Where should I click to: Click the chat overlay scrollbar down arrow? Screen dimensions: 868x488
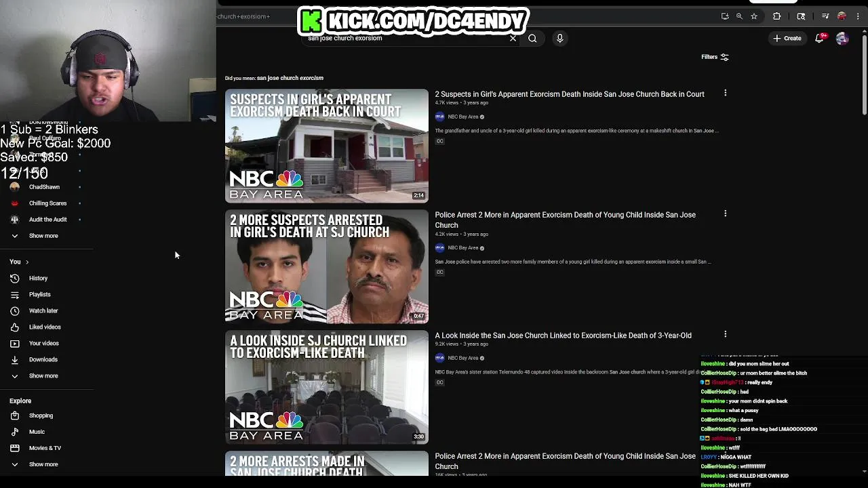(863, 471)
